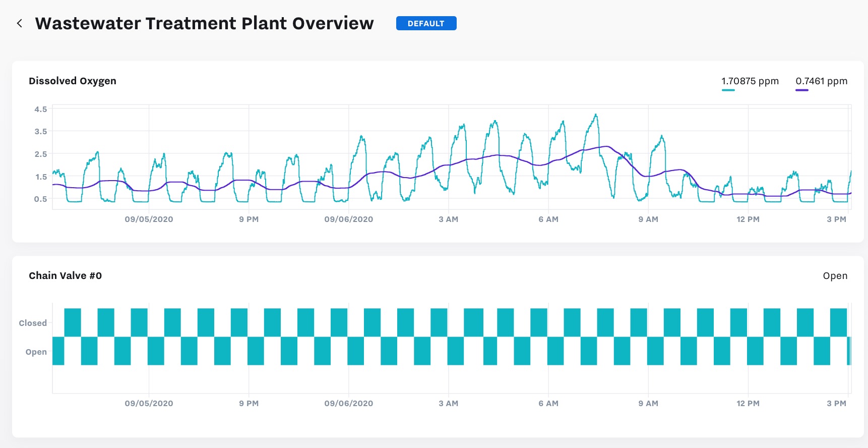Click the purple legend color line
The image size is (868, 448).
pos(802,90)
